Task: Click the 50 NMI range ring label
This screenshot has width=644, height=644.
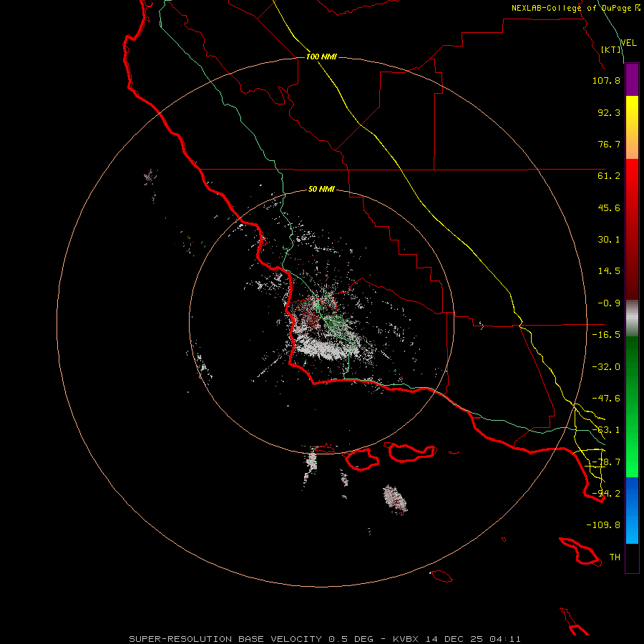Action: [x=321, y=190]
